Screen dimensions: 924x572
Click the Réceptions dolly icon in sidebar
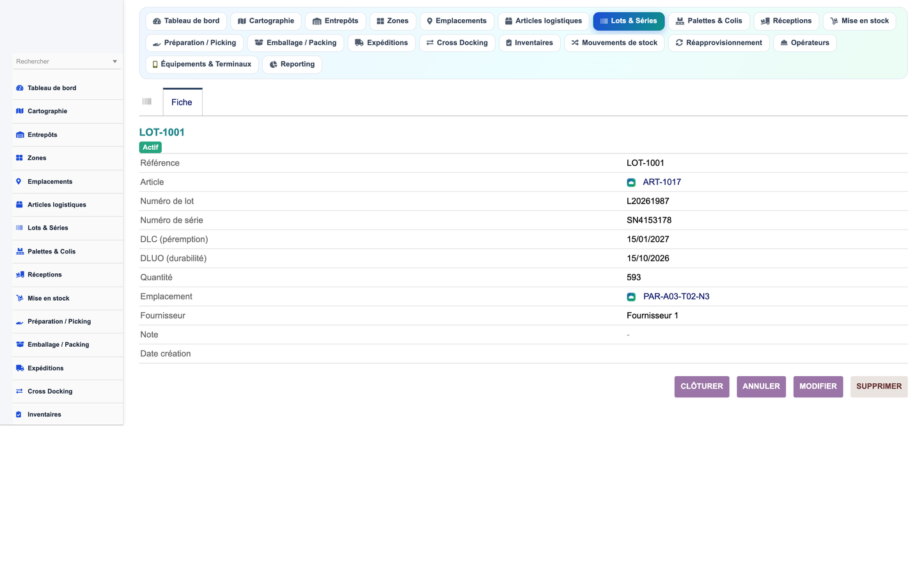20,274
